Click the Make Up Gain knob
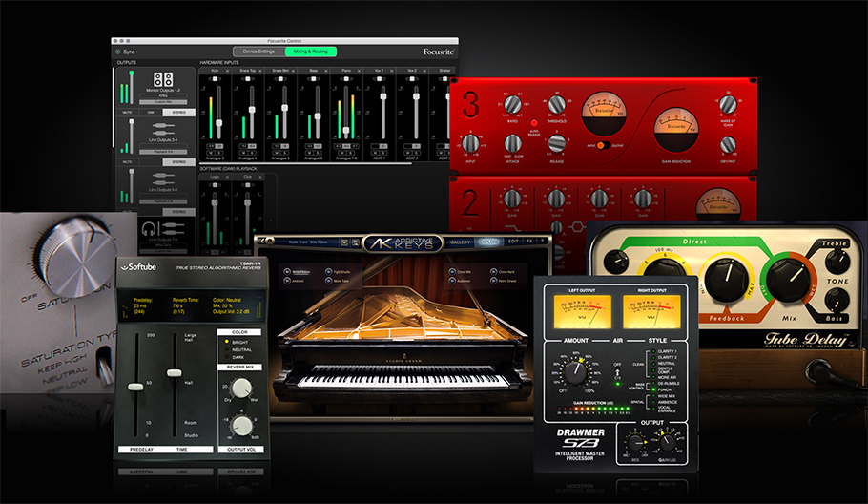Screen dimensions: 868x504 728,104
